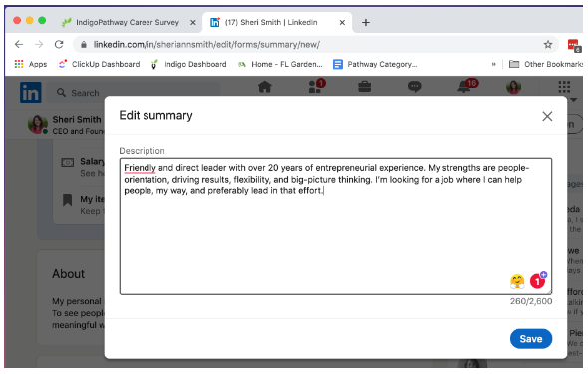Click the Search magnifier icon
Viewport: 588px width, 374px height.
[x=61, y=93]
